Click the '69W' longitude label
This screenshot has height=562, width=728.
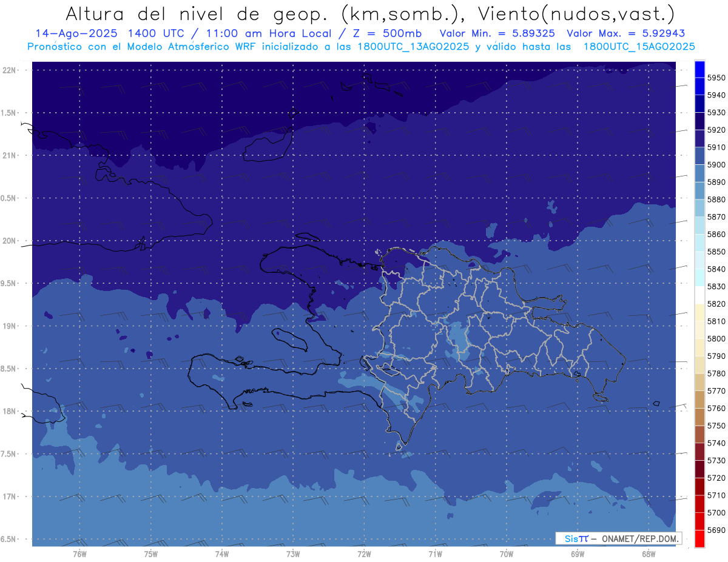pos(578,554)
